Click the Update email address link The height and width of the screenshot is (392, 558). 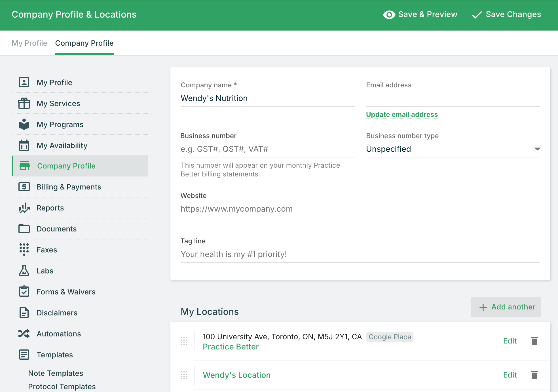(402, 115)
